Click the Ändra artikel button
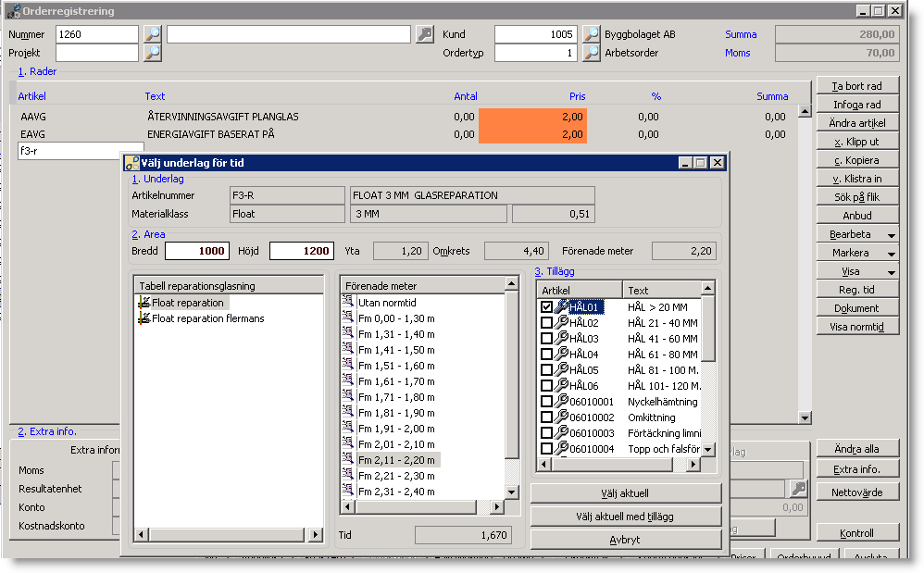This screenshot has height=573, width=924. (858, 123)
